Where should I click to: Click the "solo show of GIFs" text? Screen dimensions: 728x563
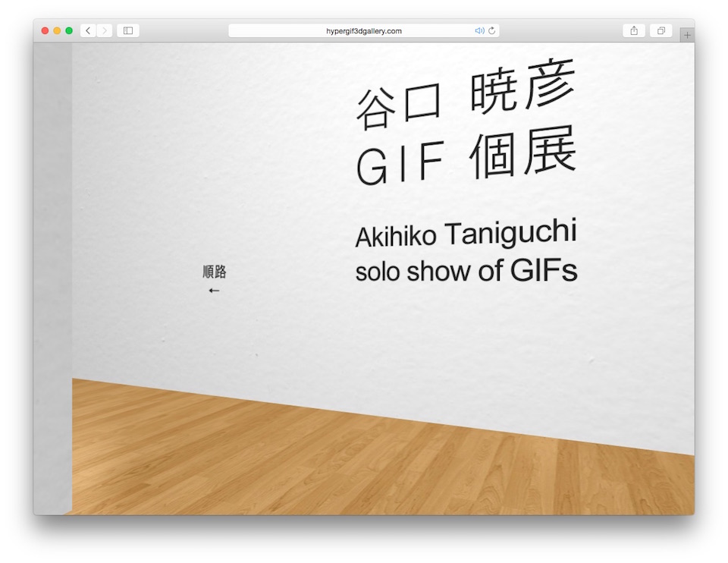465,271
